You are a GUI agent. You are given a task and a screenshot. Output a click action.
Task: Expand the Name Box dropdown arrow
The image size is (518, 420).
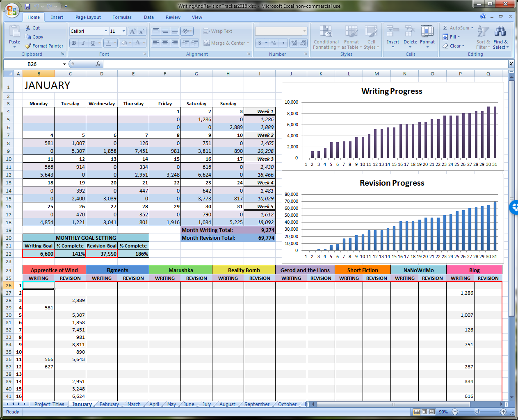tap(64, 64)
